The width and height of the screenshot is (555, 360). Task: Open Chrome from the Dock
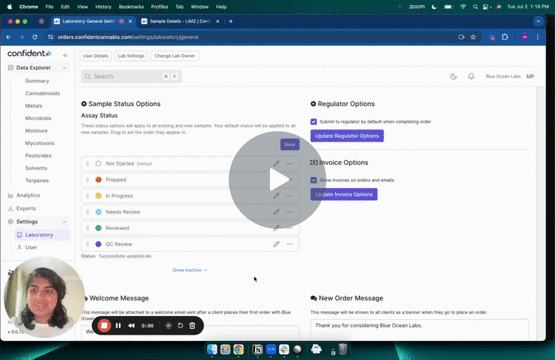[238, 350]
